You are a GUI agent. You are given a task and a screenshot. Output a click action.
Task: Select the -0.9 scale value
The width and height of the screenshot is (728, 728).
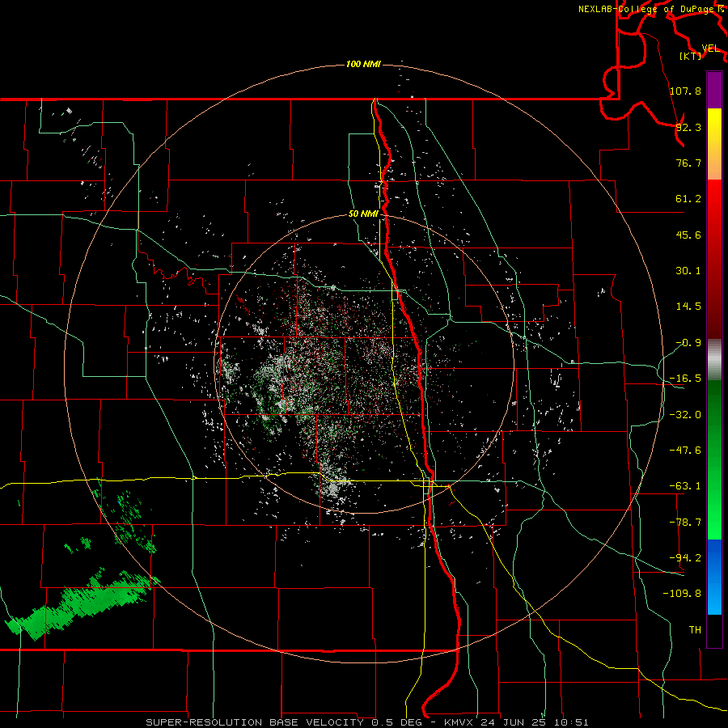pos(688,343)
